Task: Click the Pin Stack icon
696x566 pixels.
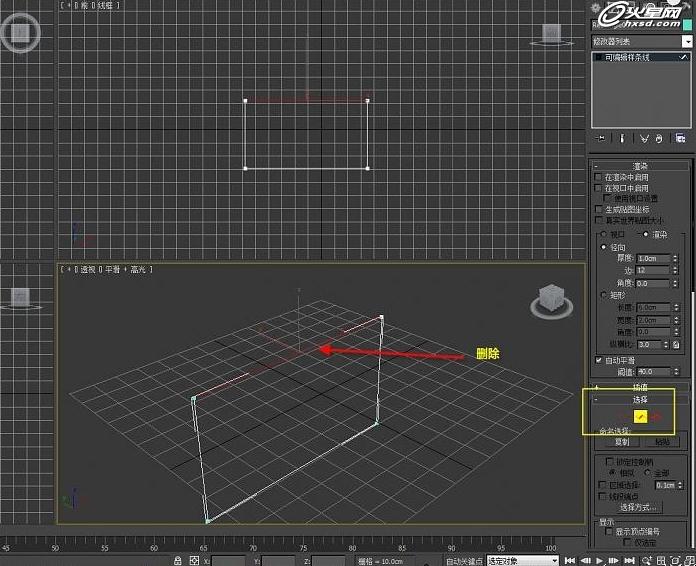Action: pos(601,138)
